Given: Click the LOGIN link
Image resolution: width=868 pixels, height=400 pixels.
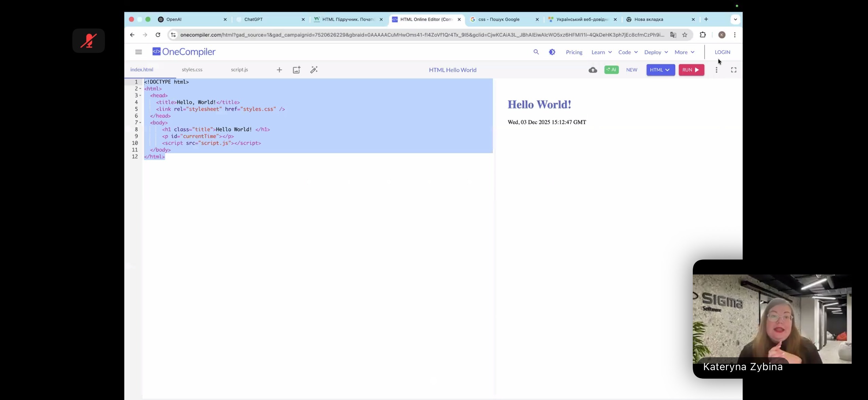Looking at the screenshot, I should tap(722, 52).
